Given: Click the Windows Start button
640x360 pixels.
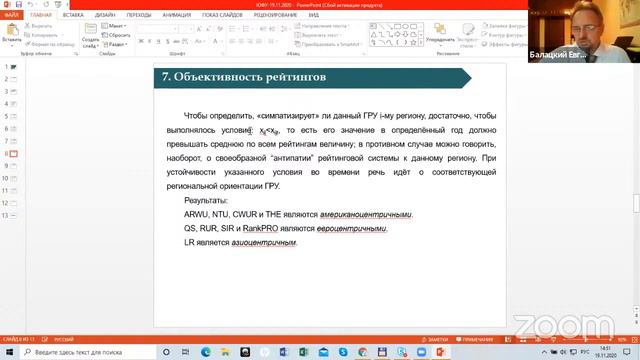Looking at the screenshot, I should (x=9, y=352).
